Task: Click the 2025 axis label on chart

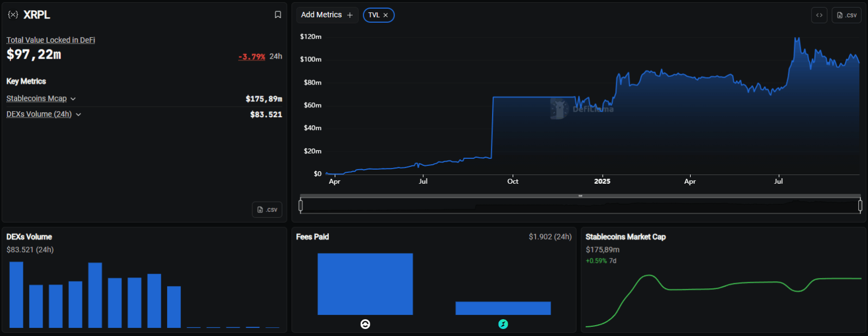Action: click(x=602, y=182)
